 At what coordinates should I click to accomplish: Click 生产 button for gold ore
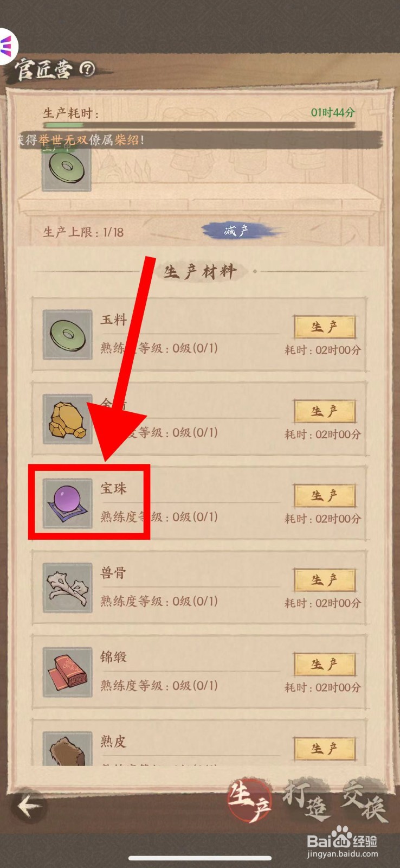tap(325, 411)
